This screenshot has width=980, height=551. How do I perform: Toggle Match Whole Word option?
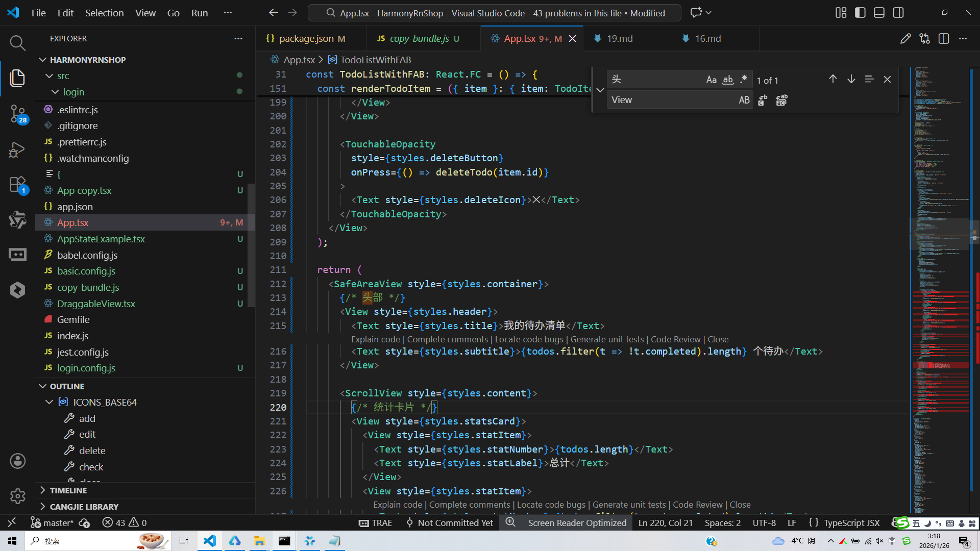728,80
